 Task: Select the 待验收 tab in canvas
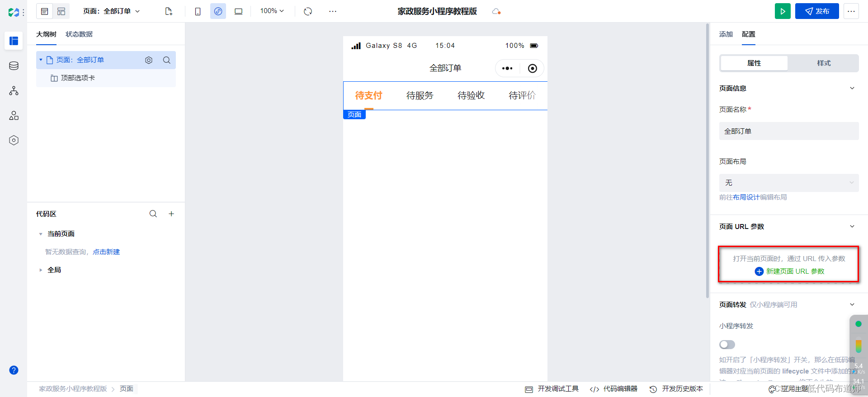point(471,95)
